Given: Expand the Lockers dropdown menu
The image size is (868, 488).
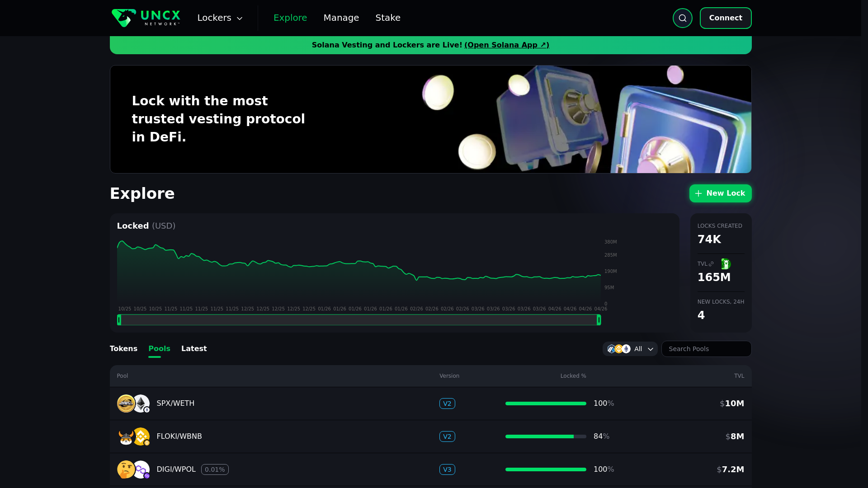Looking at the screenshot, I should [220, 18].
